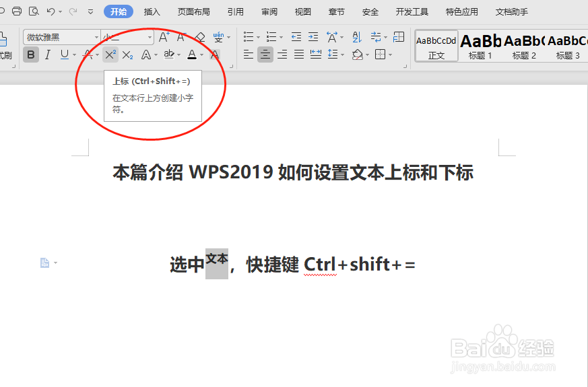Apply distributed alignment
The image size is (588, 387).
[316, 55]
